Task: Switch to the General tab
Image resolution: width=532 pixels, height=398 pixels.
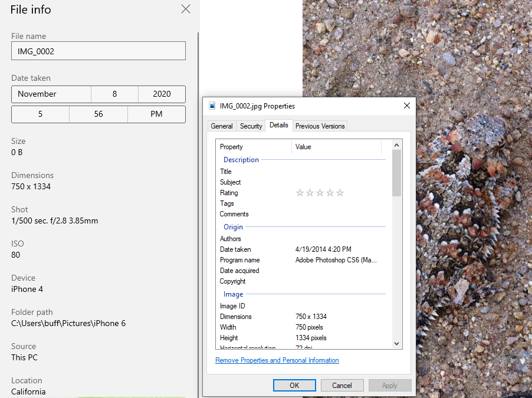Action: coord(222,126)
